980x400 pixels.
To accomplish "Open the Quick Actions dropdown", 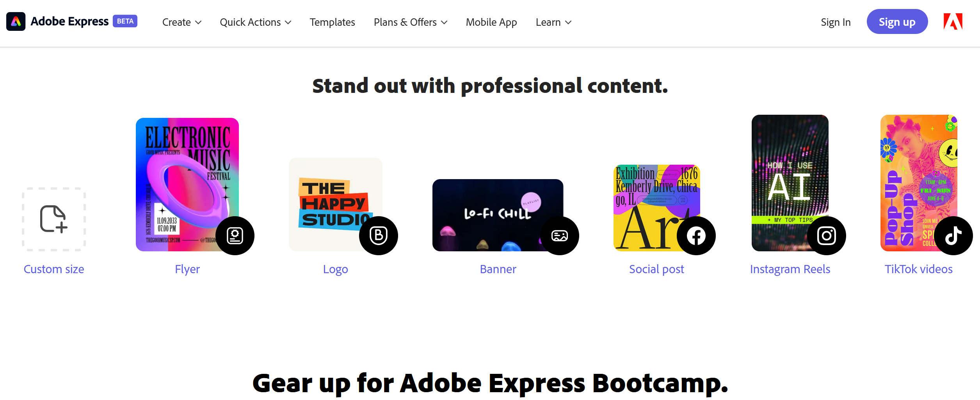I will (x=256, y=22).
